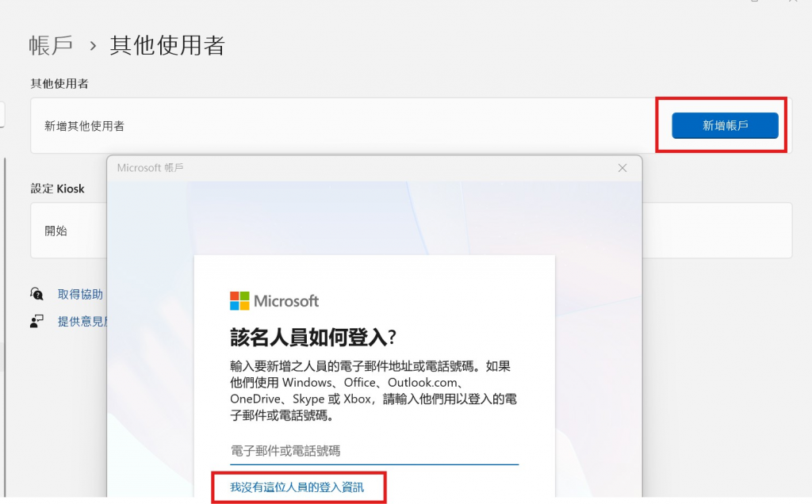
Task: Close the Microsoft 帳戶 dialog
Action: pos(622,168)
